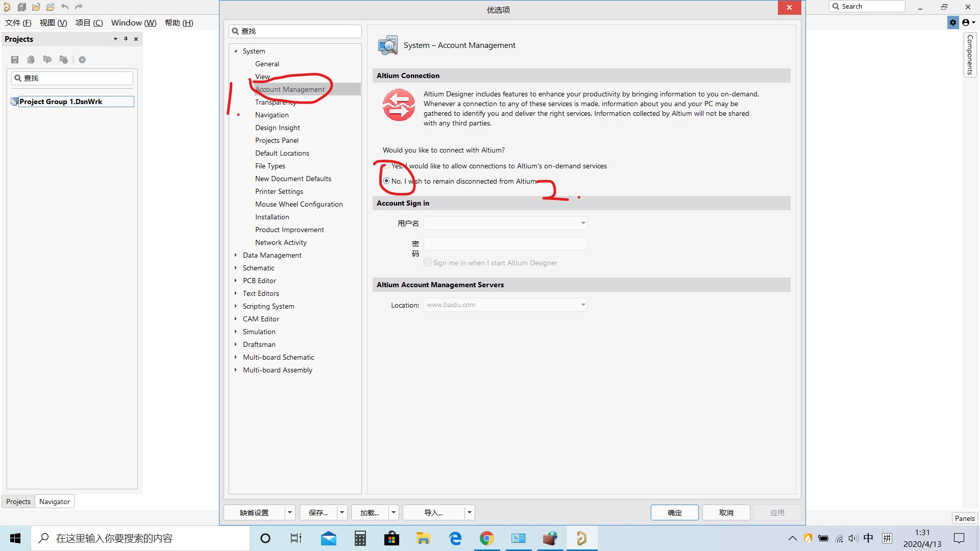
Task: Click the Altium Designer logo icon at top-left
Action: (7, 7)
